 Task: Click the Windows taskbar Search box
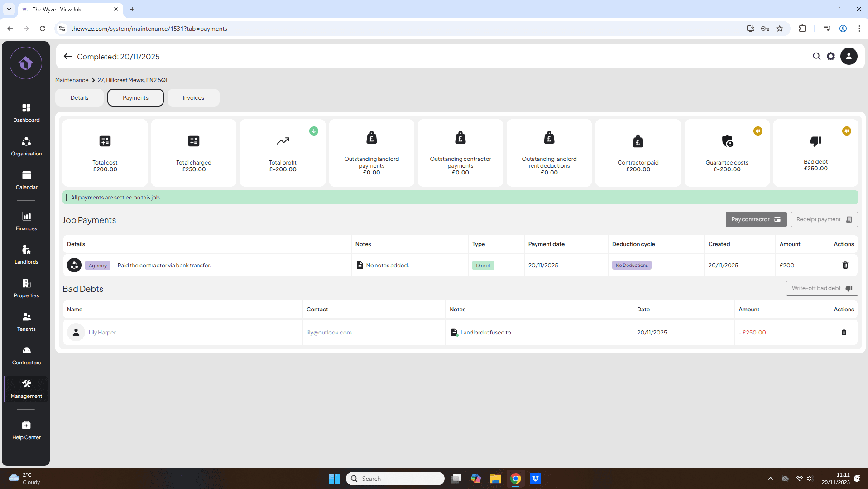[395, 479]
